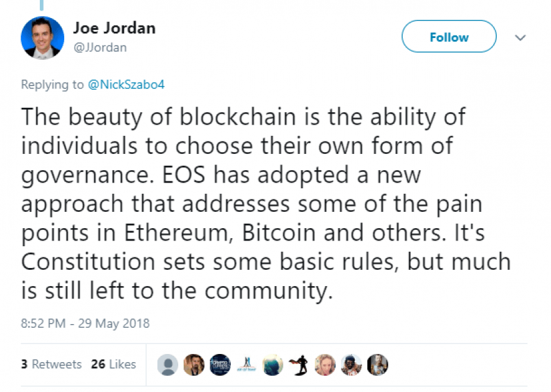Click the liker avatar beside the blonde woman's
The width and height of the screenshot is (551, 392).
point(352,365)
